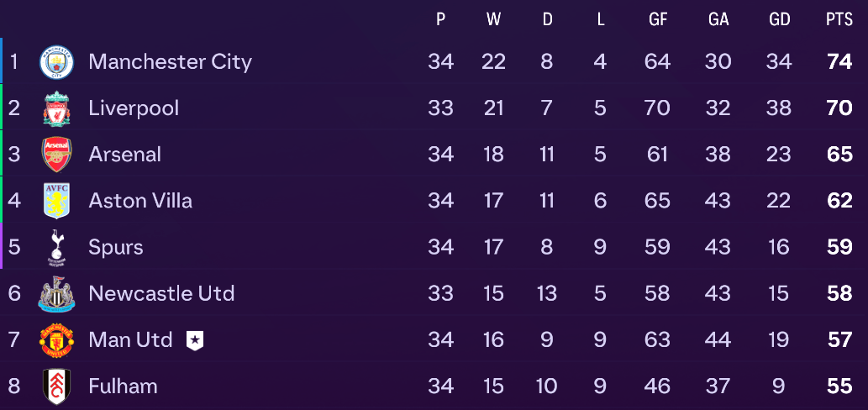Click the Man Utd club crest
Image resolution: width=868 pixels, height=410 pixels.
coord(56,340)
